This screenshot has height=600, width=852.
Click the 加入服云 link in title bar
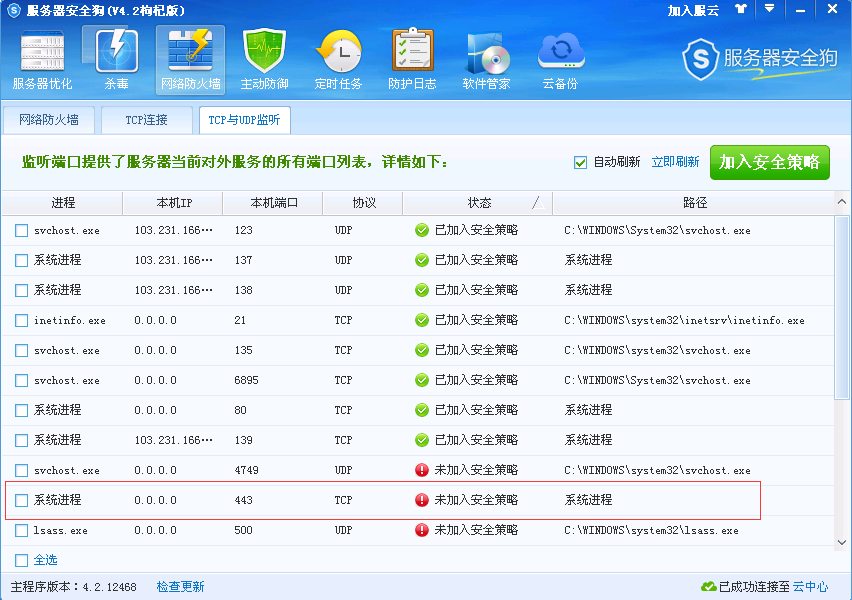tap(693, 10)
